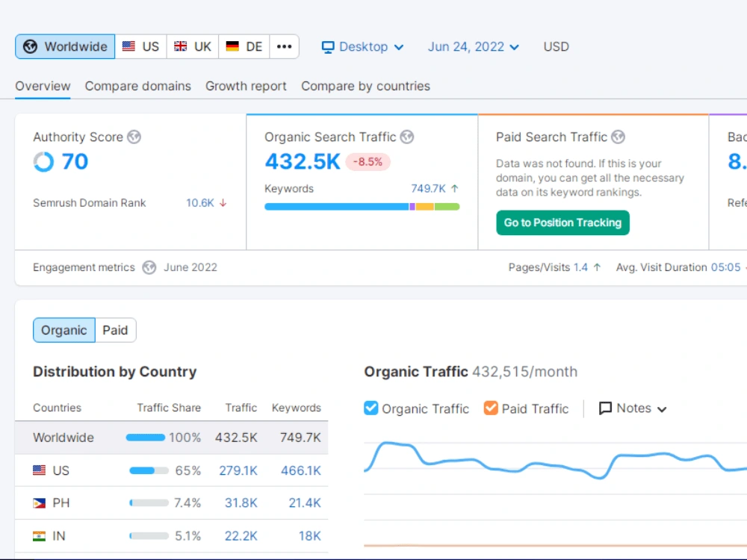Click down arrow beside Semrush Domain Rank
The height and width of the screenshot is (560, 747).
(223, 203)
